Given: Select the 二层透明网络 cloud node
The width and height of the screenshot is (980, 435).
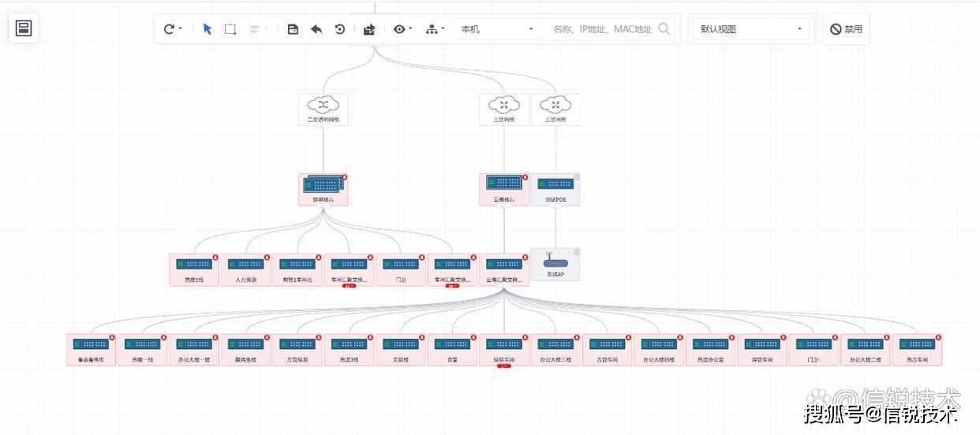Looking at the screenshot, I should point(323,109).
